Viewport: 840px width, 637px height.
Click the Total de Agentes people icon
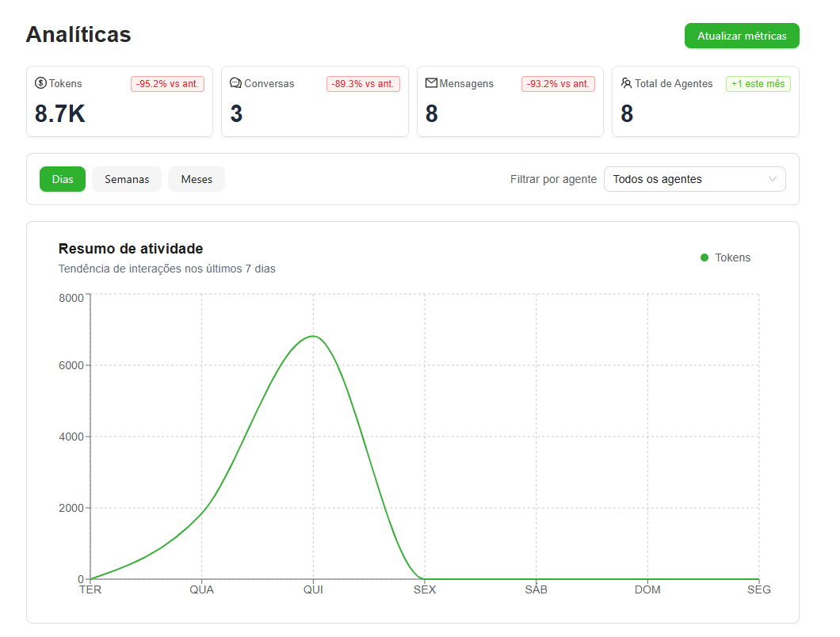pos(626,83)
